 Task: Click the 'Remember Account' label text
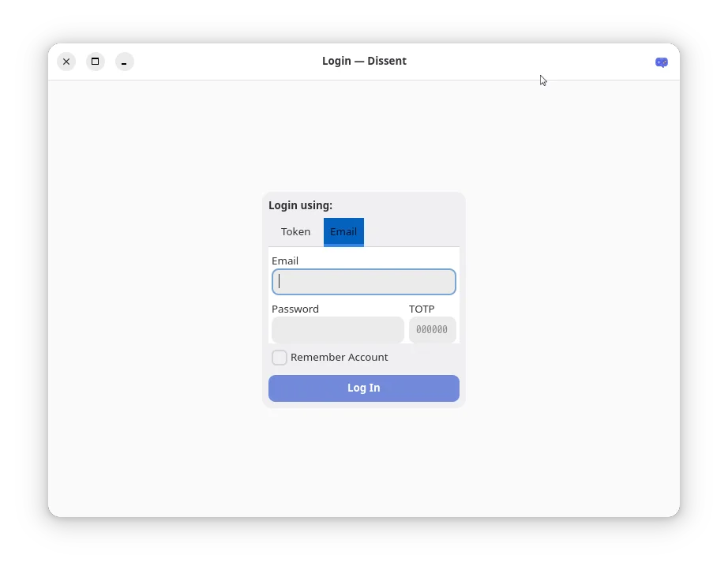pos(339,358)
